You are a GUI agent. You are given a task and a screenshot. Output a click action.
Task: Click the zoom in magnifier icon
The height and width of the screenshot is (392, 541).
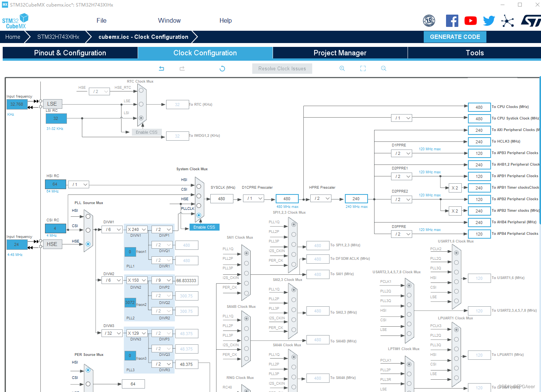pyautogui.click(x=342, y=68)
